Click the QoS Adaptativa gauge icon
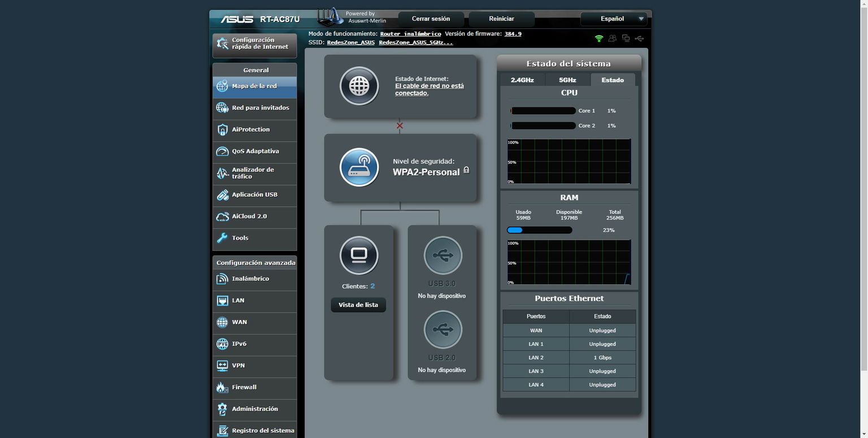Screen dimensions: 868x438 (222, 151)
